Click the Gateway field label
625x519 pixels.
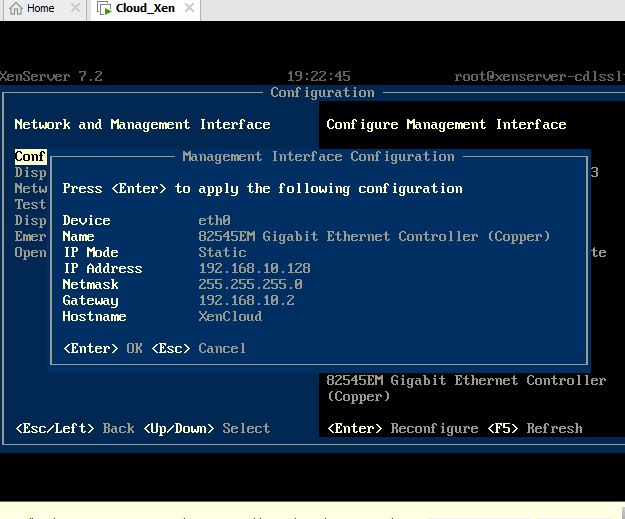[90, 301]
